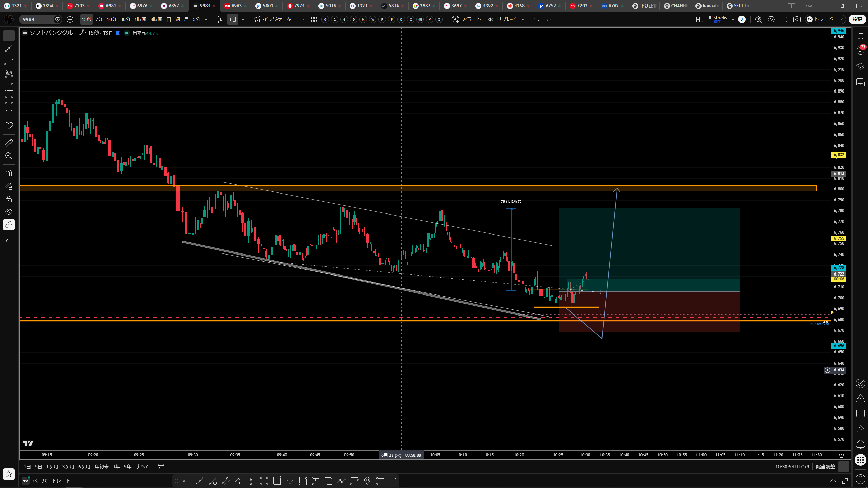This screenshot has width=868, height=488.
Task: Select the 30分 timeframe
Action: click(x=125, y=19)
